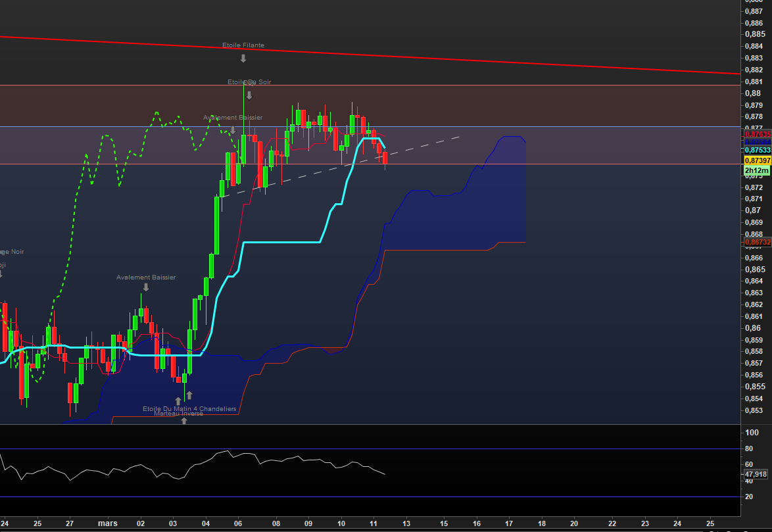Click the 47,918 RSI value tag
Image resolution: width=772 pixels, height=532 pixels.
click(756, 474)
